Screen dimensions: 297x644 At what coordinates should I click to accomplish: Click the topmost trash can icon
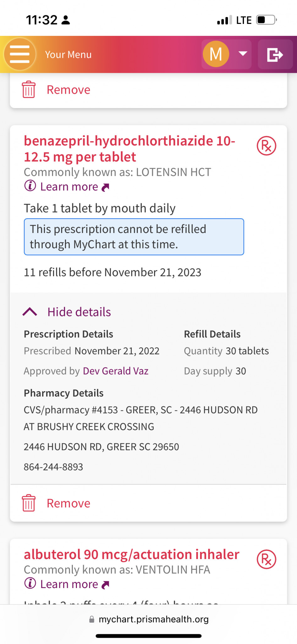click(x=29, y=90)
